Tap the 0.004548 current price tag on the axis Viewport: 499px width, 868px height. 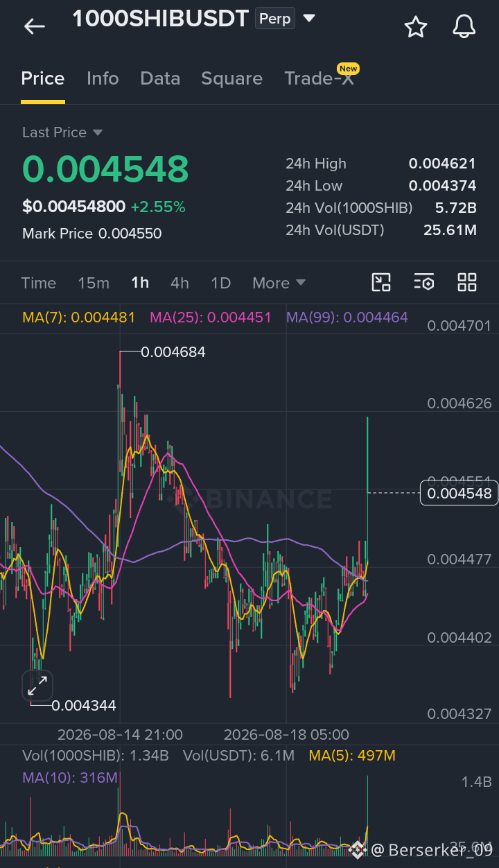(x=459, y=494)
